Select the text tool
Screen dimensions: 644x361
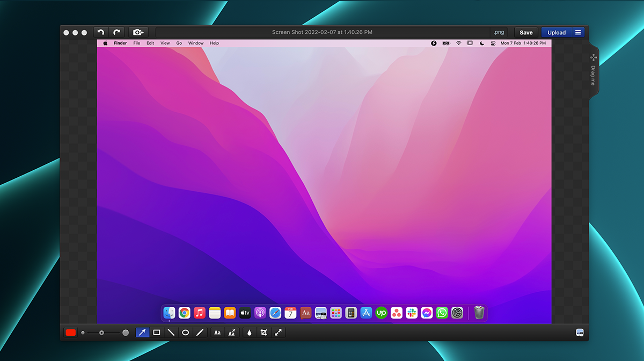point(217,333)
